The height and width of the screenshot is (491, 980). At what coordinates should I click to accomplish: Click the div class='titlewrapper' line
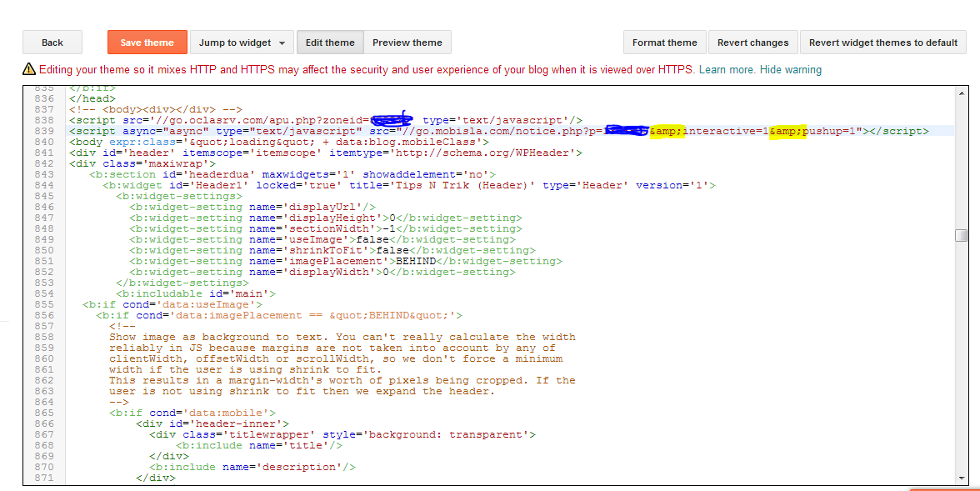pyautogui.click(x=342, y=434)
